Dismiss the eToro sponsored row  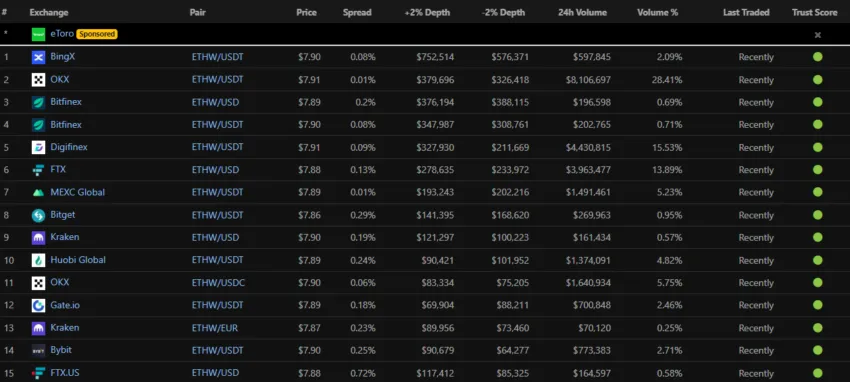coord(817,35)
